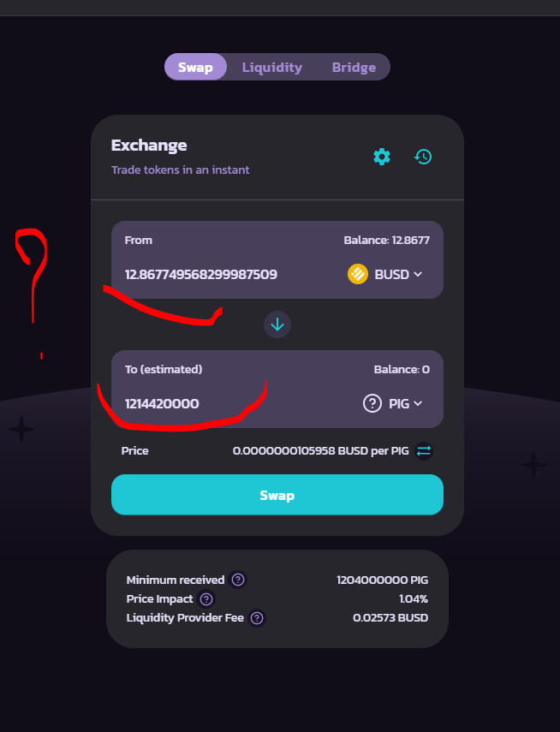
Task: Click the From balance 12.8677 text
Action: [387, 240]
